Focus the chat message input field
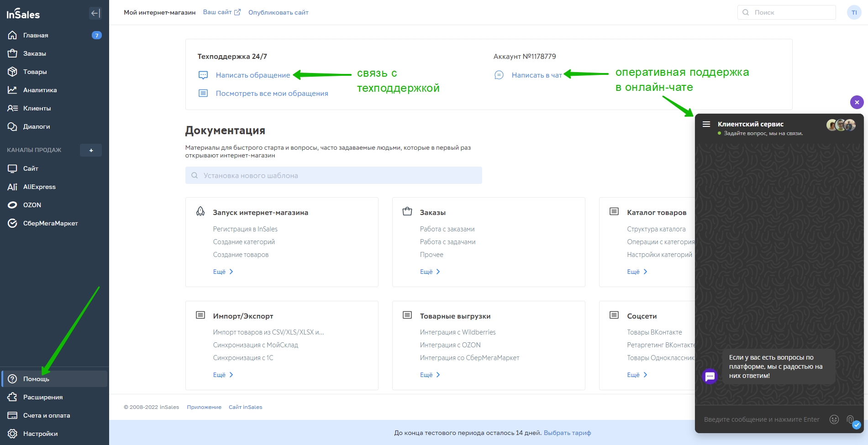The image size is (868, 445). coord(762,419)
